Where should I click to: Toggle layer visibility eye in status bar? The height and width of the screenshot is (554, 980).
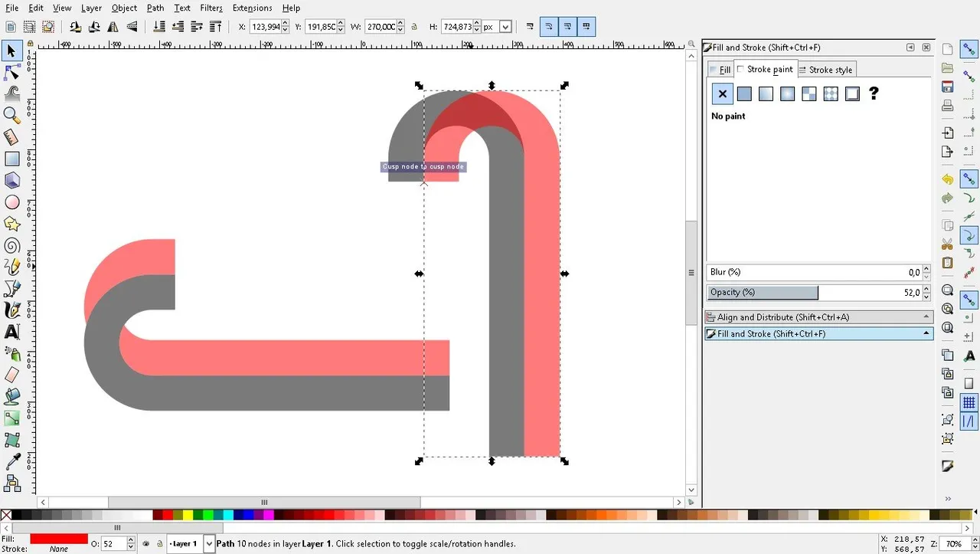[146, 544]
